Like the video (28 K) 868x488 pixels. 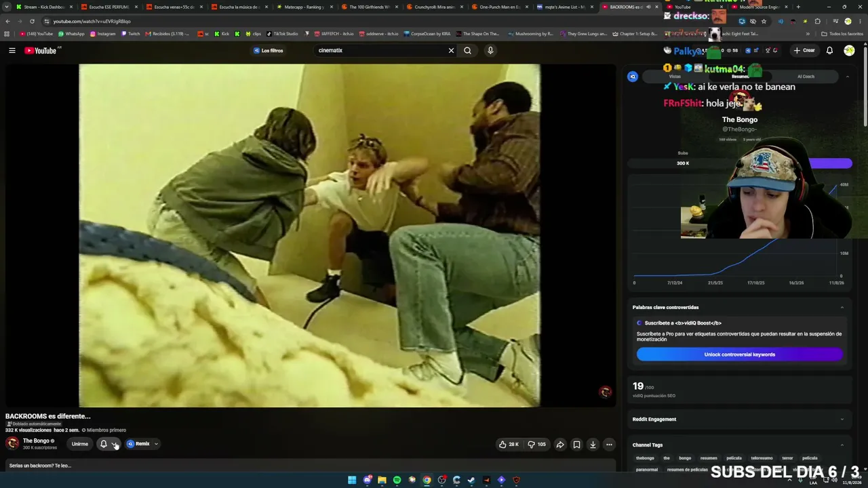click(509, 445)
